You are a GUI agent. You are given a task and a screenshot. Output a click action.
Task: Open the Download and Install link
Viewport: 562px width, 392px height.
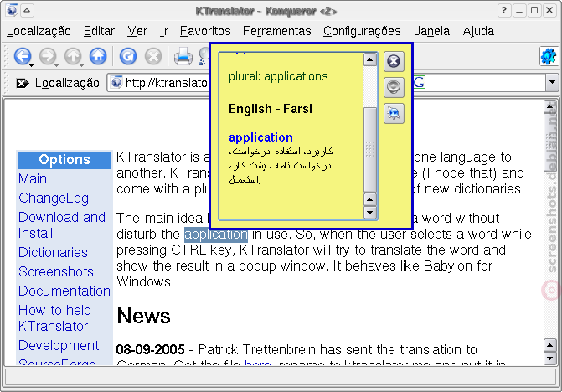[62, 225]
